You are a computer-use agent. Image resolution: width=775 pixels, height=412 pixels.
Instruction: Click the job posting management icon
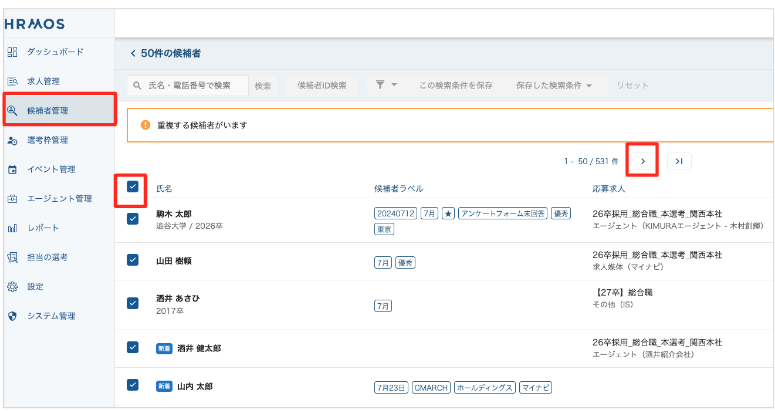pyautogui.click(x=13, y=80)
